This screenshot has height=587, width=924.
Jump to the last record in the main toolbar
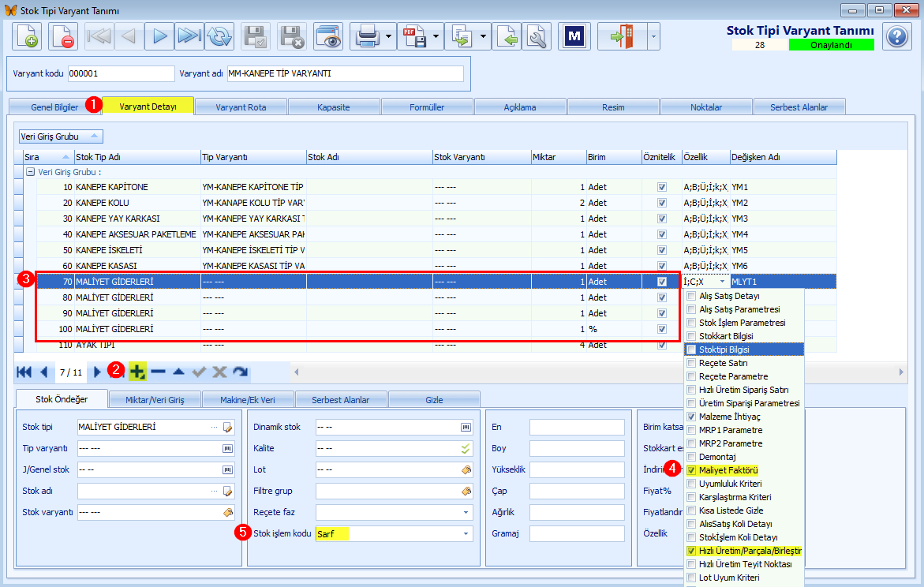pos(189,36)
